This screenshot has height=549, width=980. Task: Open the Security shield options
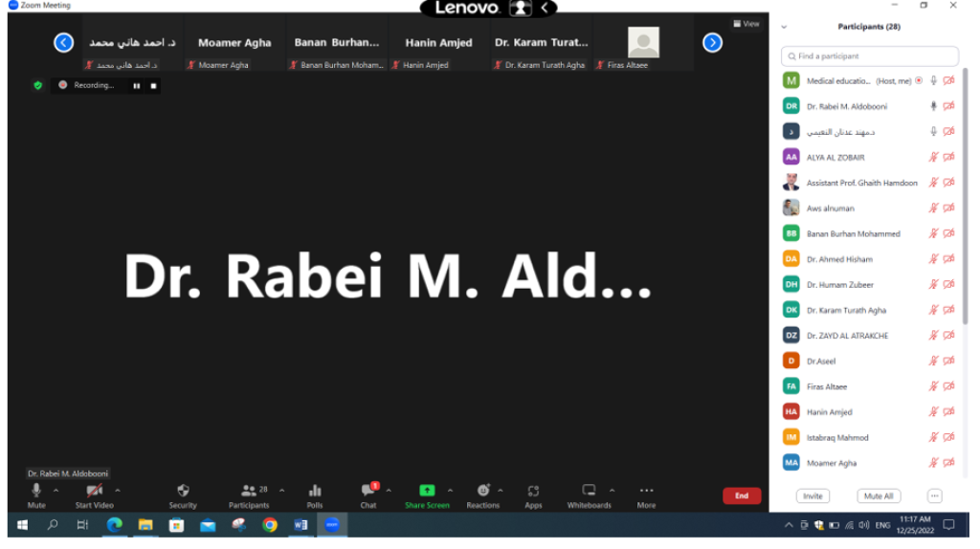coord(183,494)
